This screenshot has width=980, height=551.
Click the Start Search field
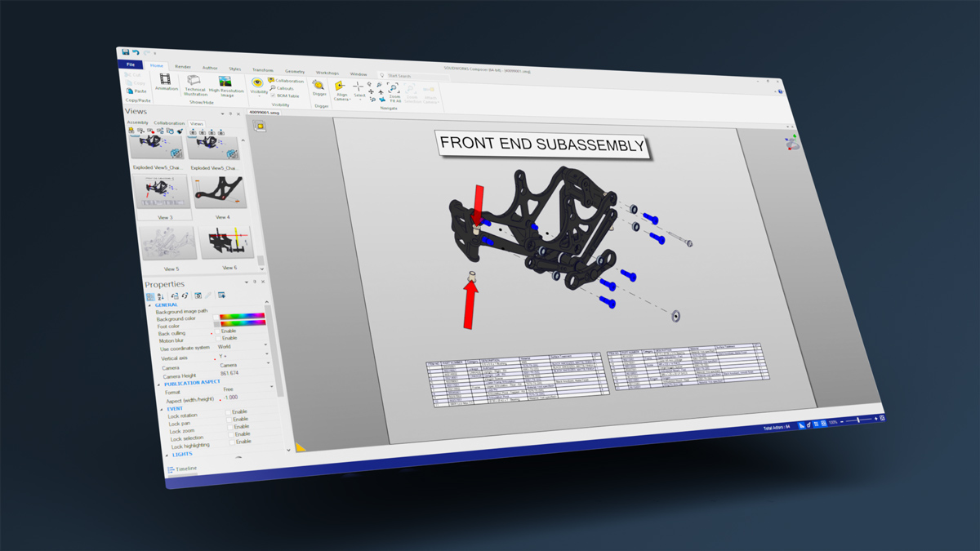(x=412, y=75)
